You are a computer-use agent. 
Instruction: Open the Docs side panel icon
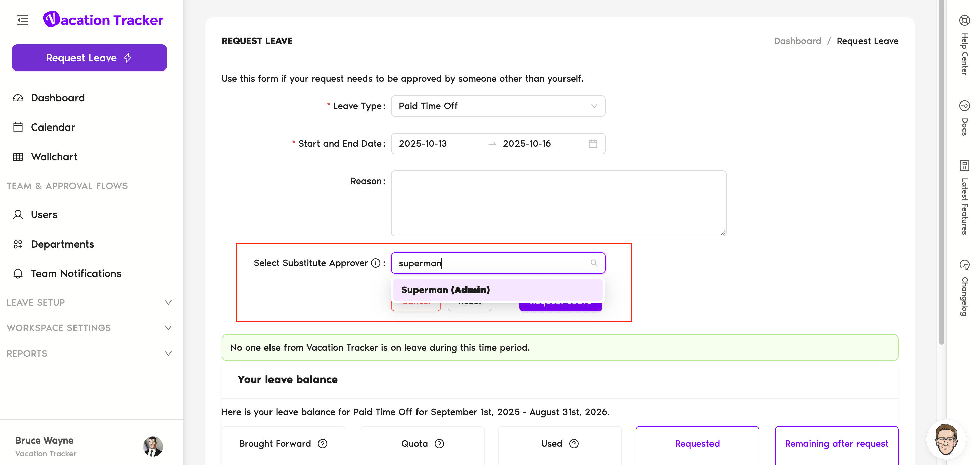coord(964,106)
